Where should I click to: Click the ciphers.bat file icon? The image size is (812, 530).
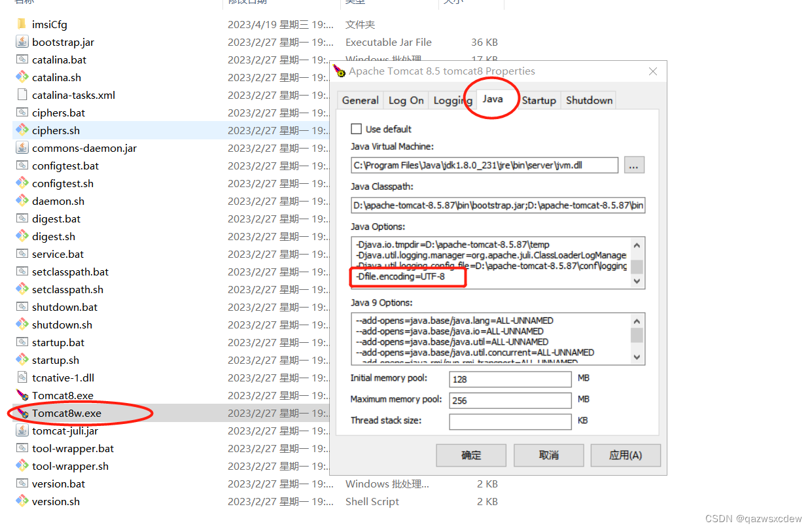pos(22,113)
